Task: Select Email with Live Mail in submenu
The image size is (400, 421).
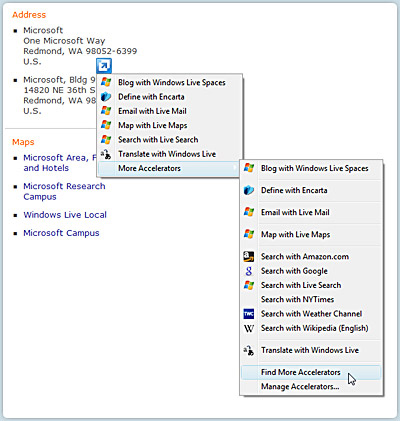Action: point(311,212)
